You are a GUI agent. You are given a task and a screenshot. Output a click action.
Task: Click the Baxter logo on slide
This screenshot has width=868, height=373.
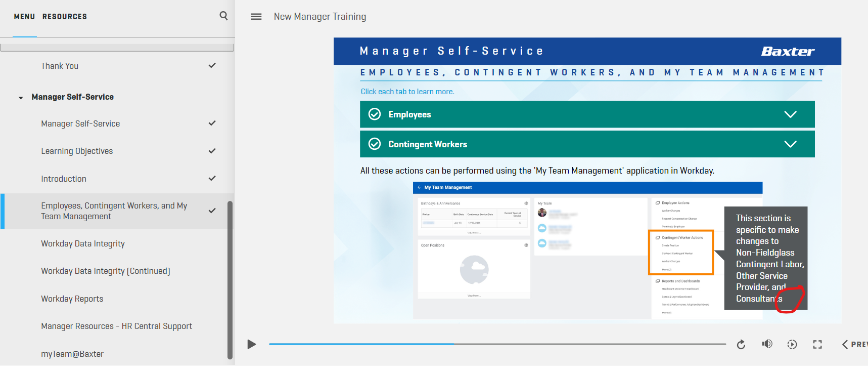pyautogui.click(x=788, y=52)
